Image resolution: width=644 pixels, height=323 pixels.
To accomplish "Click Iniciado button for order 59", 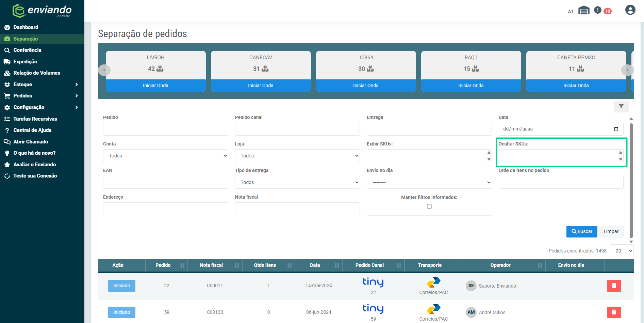I will coord(122,312).
